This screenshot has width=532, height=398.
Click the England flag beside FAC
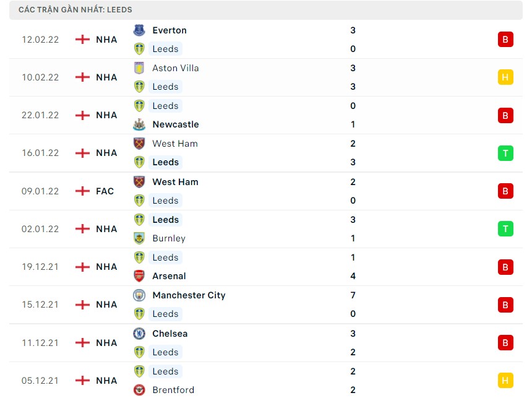[x=82, y=191]
